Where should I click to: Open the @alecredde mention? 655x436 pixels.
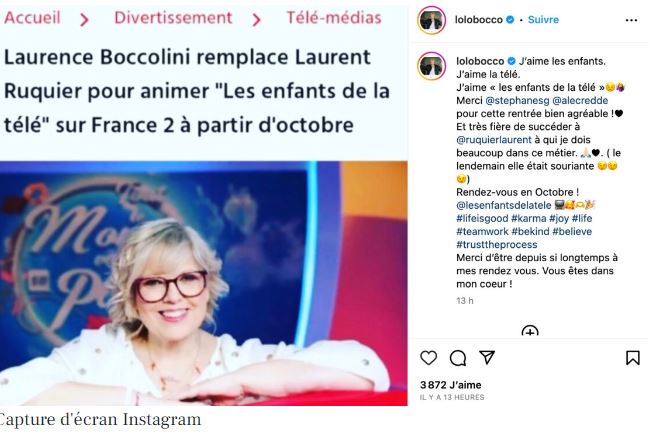pyautogui.click(x=580, y=101)
